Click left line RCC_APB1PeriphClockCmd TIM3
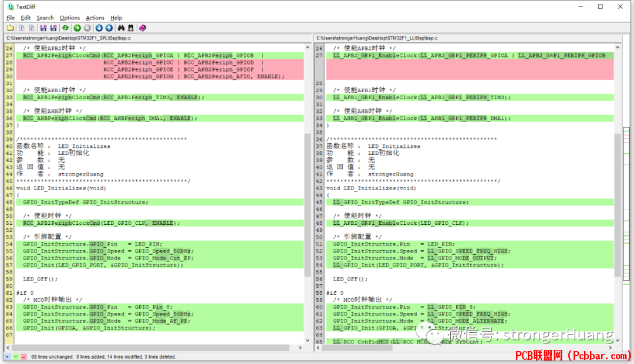Screen dimensions: 634x364 pyautogui.click(x=160, y=97)
